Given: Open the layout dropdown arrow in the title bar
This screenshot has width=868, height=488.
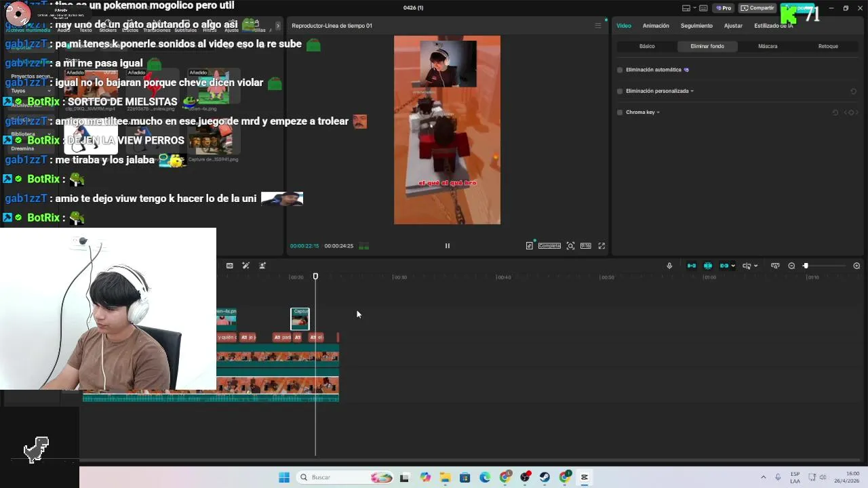Looking at the screenshot, I should 694,8.
